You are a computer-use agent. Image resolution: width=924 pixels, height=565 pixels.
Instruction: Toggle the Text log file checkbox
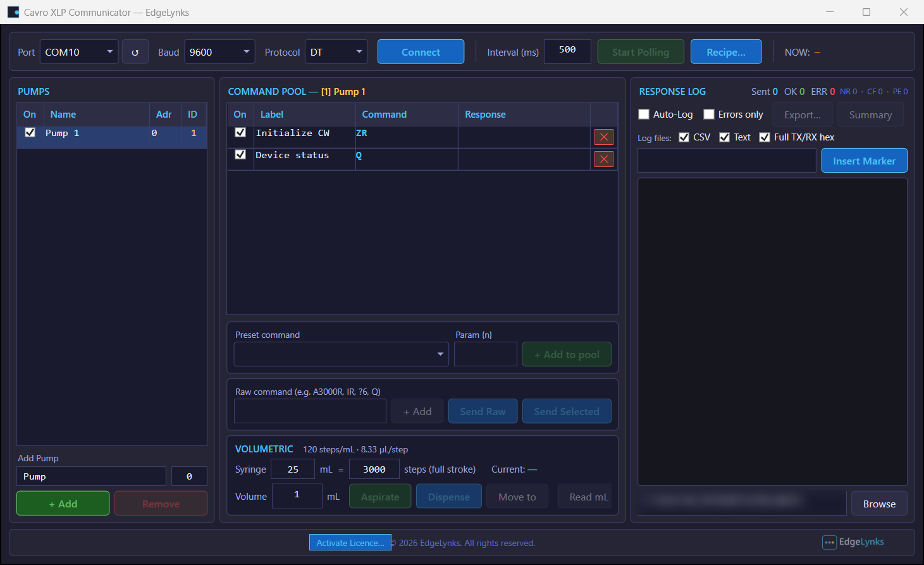pyautogui.click(x=725, y=137)
